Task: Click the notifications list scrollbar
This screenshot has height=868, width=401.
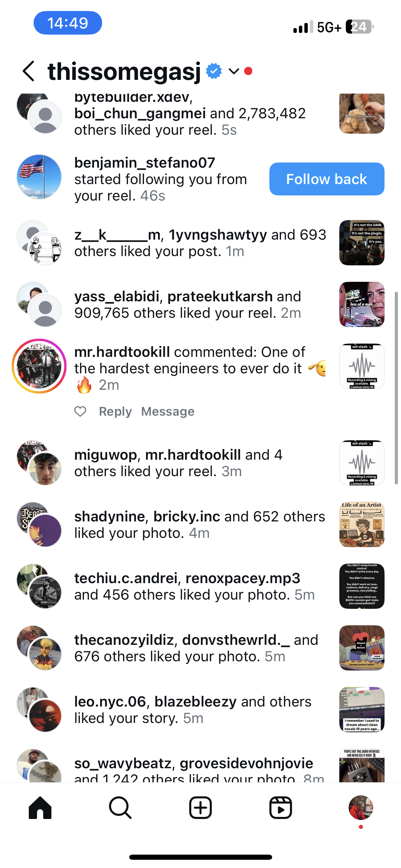Action: [x=396, y=388]
